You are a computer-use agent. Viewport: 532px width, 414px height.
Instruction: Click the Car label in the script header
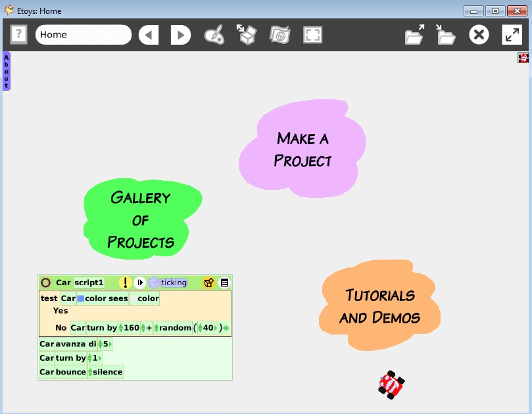[x=63, y=283]
